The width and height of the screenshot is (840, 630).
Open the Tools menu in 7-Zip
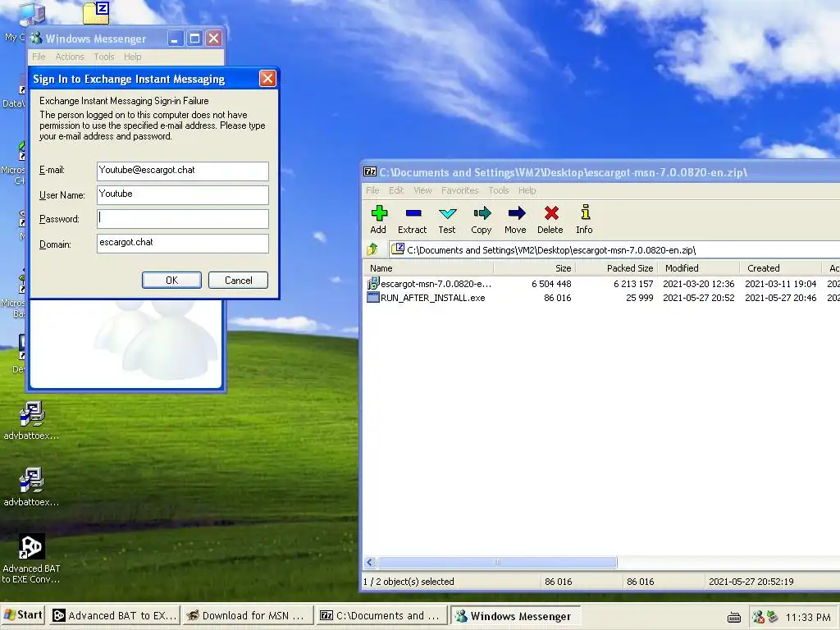[498, 190]
